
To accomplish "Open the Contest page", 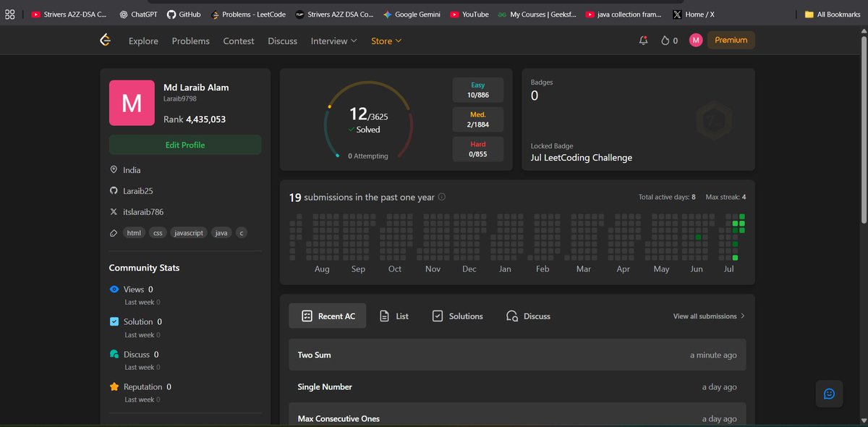I will coord(239,41).
